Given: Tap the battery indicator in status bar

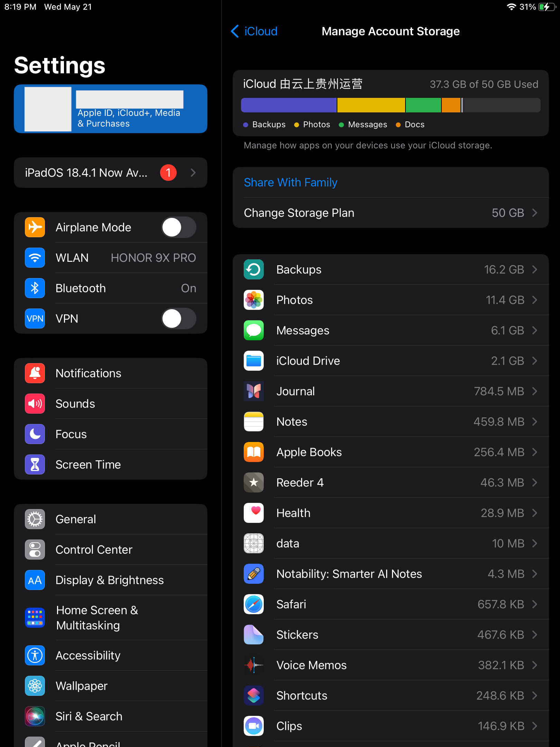Looking at the screenshot, I should click(547, 7).
